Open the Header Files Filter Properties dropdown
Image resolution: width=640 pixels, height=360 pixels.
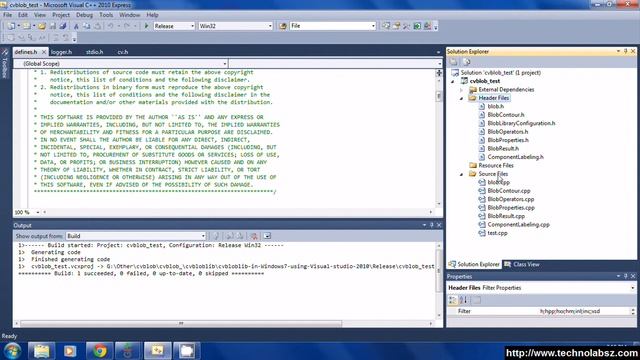(632, 288)
